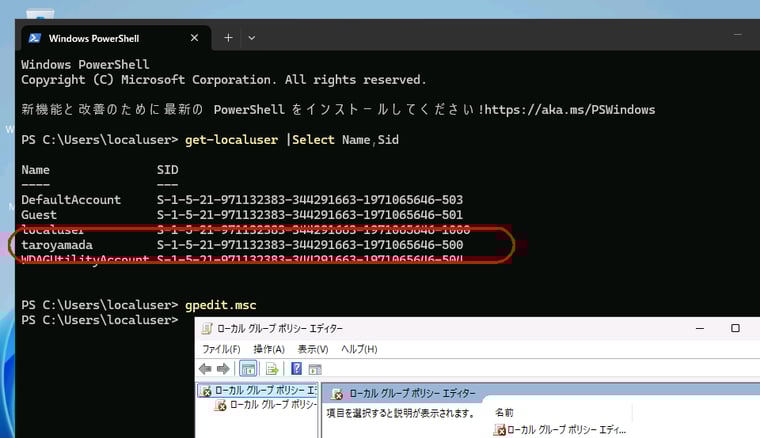
Task: Click 項目を選択すると説明が表示されます description text
Action: pyautogui.click(x=400, y=413)
